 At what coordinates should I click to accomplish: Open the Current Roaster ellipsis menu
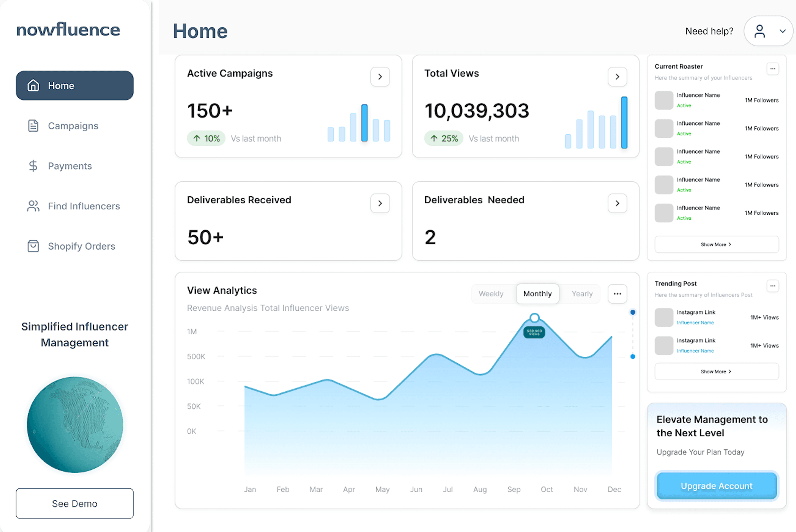[x=773, y=69]
